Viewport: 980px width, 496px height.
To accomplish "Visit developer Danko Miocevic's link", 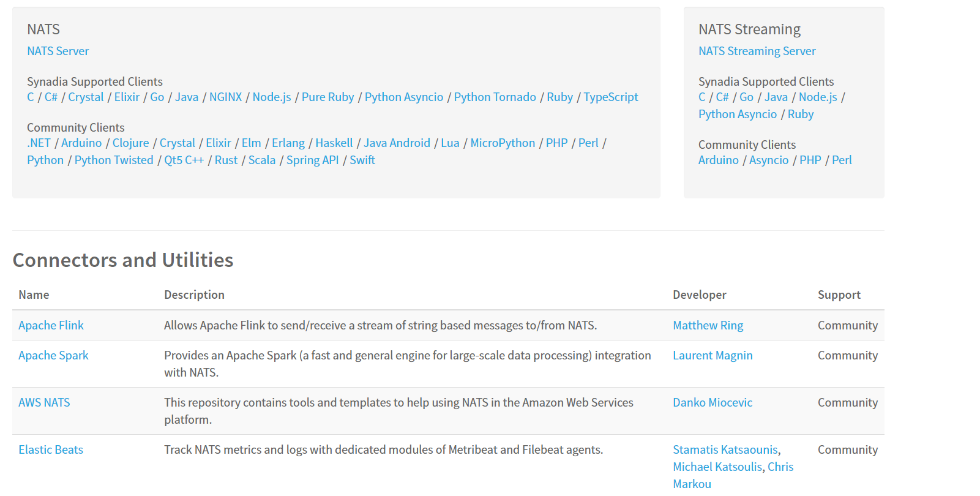I will [713, 403].
